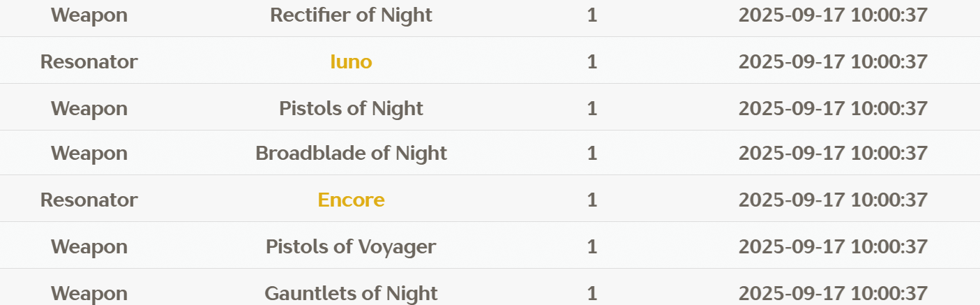The width and height of the screenshot is (980, 305).
Task: Open the gold Iuno resonator name
Action: [351, 61]
